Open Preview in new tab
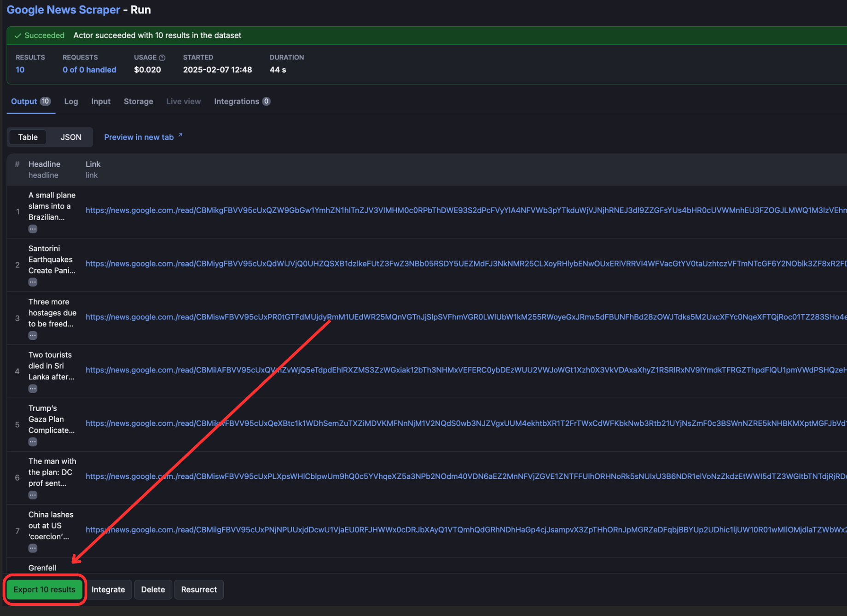The width and height of the screenshot is (847, 616). pyautogui.click(x=139, y=137)
